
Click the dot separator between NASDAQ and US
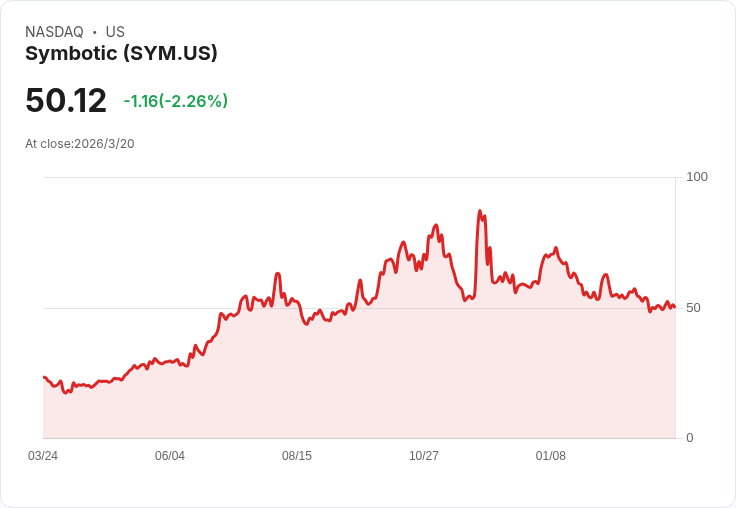(94, 32)
